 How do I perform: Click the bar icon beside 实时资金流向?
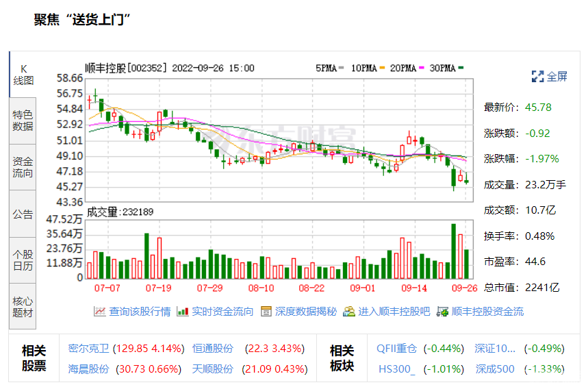183,312
